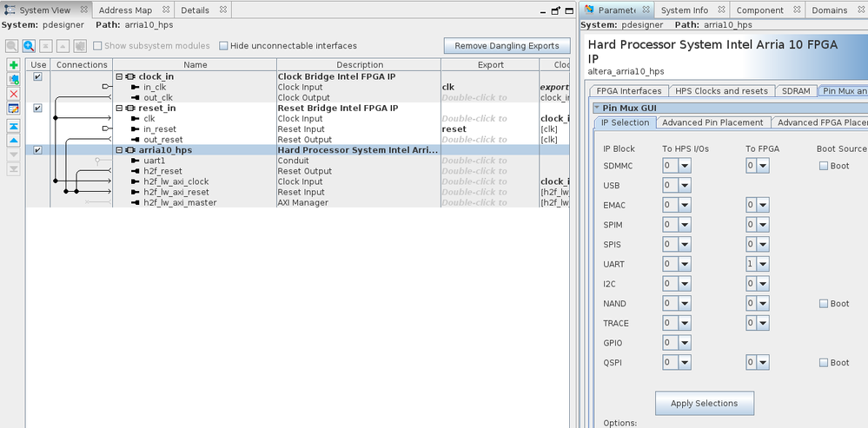This screenshot has height=428, width=868.
Task: Click the greyed top-row up arrow icon
Action: (x=63, y=46)
